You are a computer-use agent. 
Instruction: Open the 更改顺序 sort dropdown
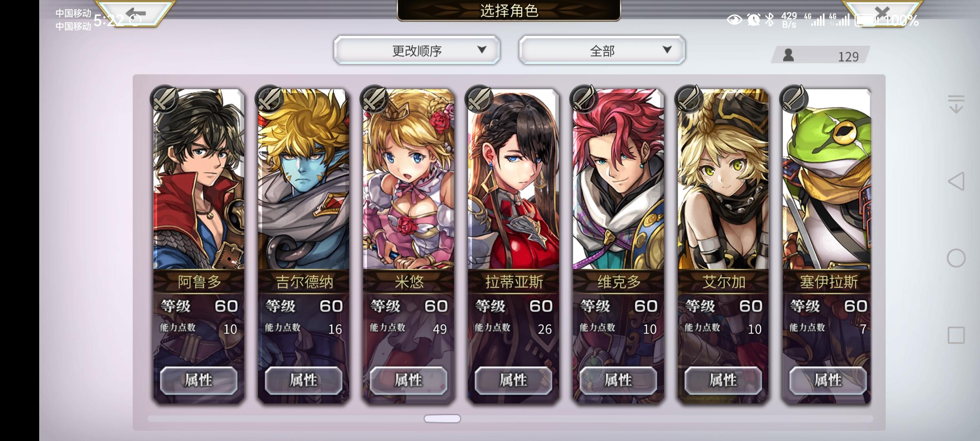(x=417, y=50)
